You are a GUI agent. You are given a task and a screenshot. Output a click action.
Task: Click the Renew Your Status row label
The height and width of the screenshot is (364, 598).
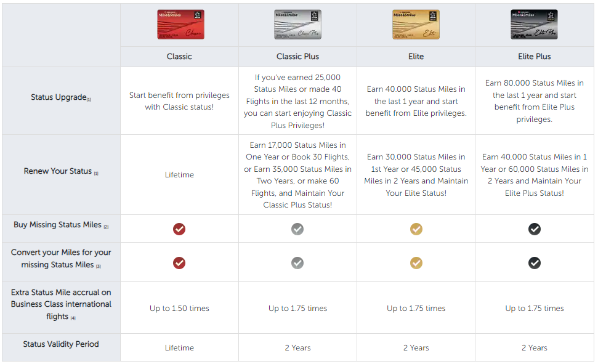58,171
